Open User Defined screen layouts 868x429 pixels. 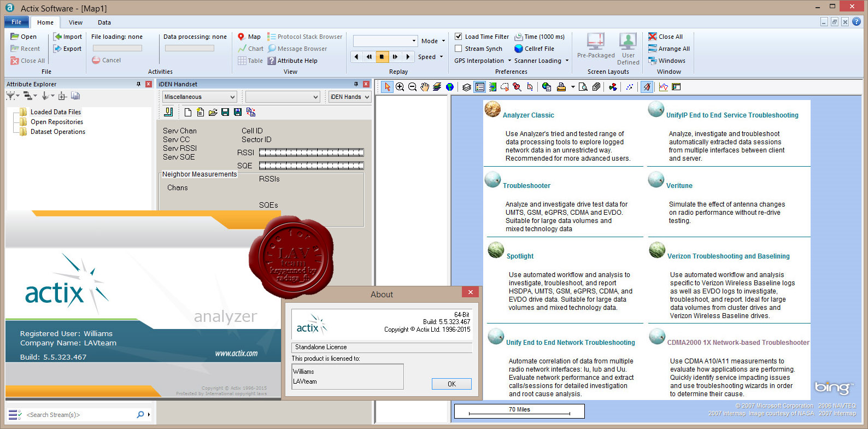628,49
